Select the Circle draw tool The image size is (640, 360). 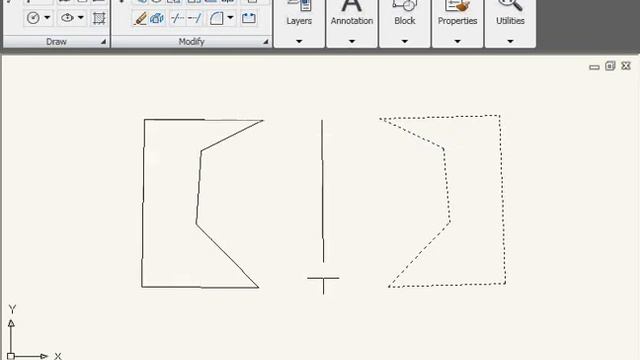click(33, 18)
